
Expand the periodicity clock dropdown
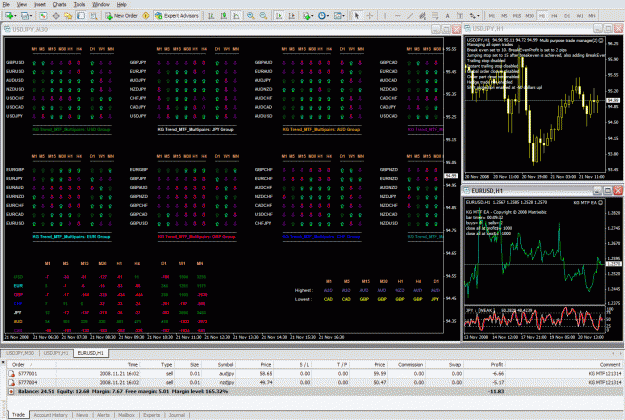[328, 16]
